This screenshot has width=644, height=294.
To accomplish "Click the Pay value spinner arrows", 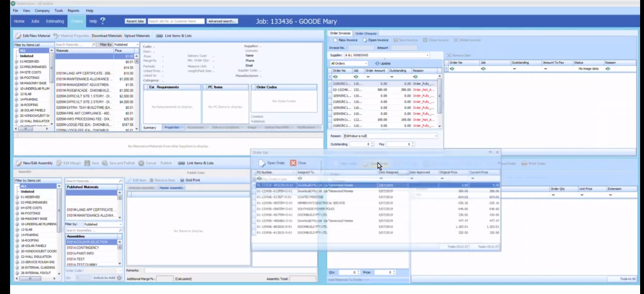I will [413, 144].
